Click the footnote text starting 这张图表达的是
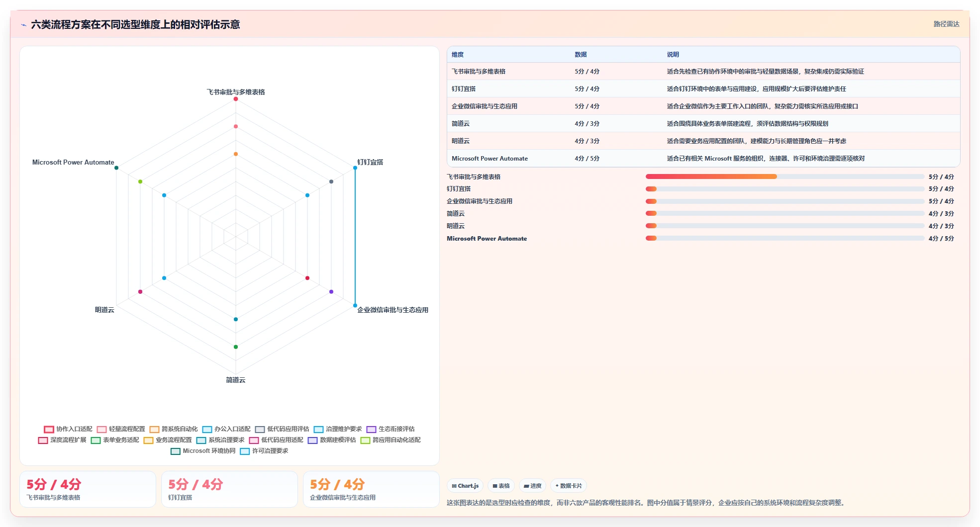980x527 pixels. click(x=646, y=503)
